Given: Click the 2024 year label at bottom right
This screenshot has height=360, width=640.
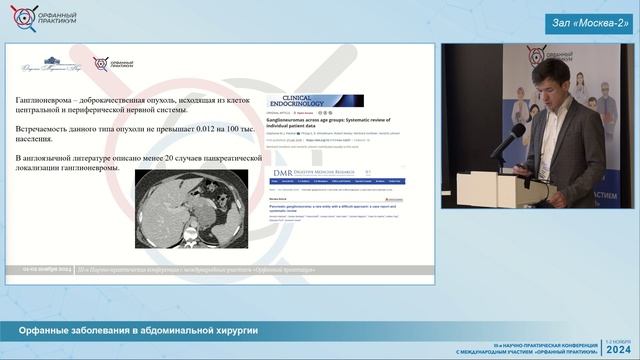Looking at the screenshot, I should point(618,350).
